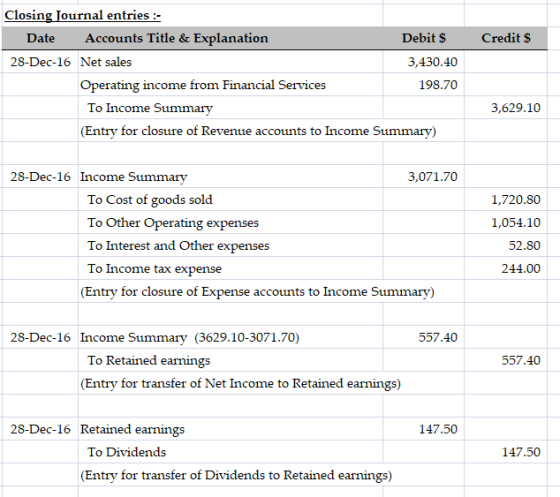Select the credit value 1,054.10
The height and width of the screenshot is (497, 560).
click(x=516, y=223)
